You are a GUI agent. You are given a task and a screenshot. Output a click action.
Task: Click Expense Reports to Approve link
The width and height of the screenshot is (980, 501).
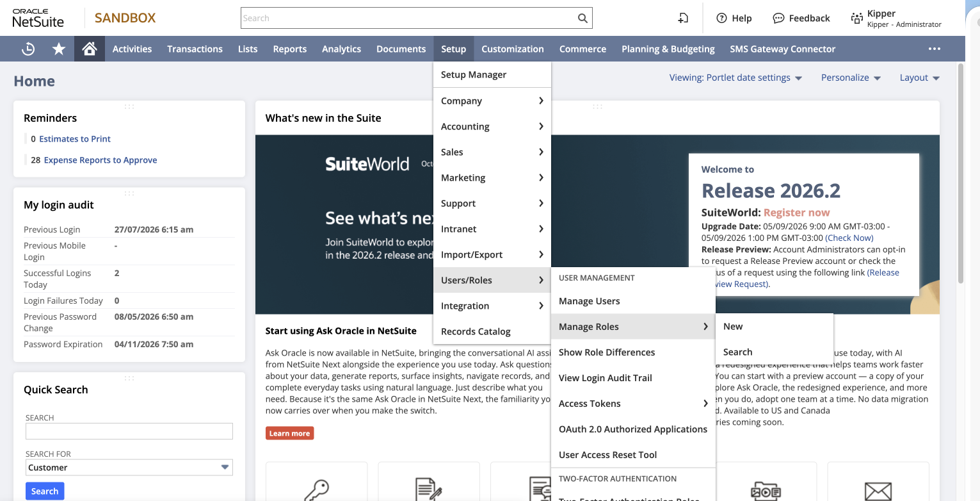pyautogui.click(x=100, y=160)
